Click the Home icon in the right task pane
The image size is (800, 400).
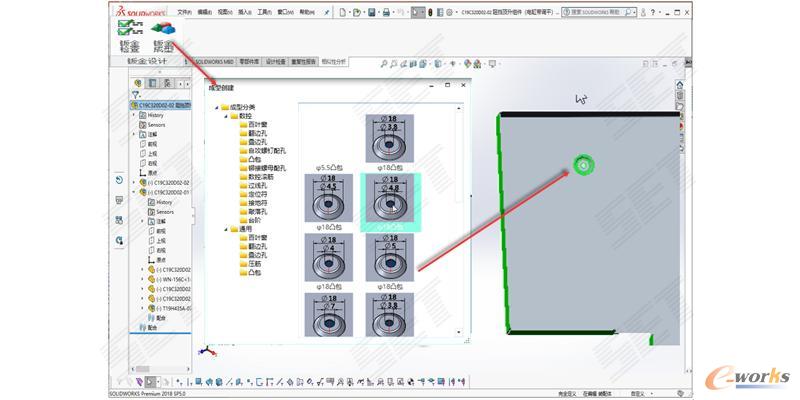(x=680, y=85)
